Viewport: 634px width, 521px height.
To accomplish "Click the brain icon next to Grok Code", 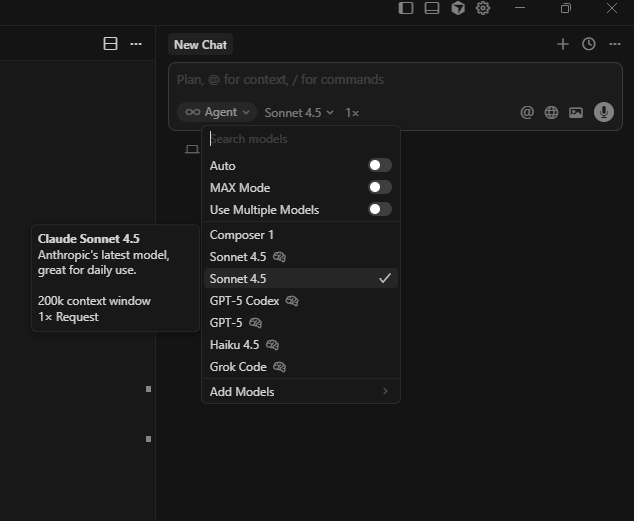I will (x=279, y=367).
